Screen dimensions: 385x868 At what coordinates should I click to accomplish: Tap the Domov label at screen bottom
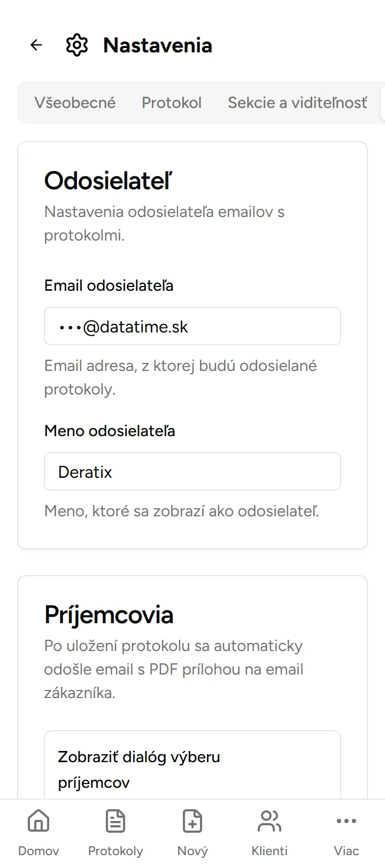click(x=38, y=850)
